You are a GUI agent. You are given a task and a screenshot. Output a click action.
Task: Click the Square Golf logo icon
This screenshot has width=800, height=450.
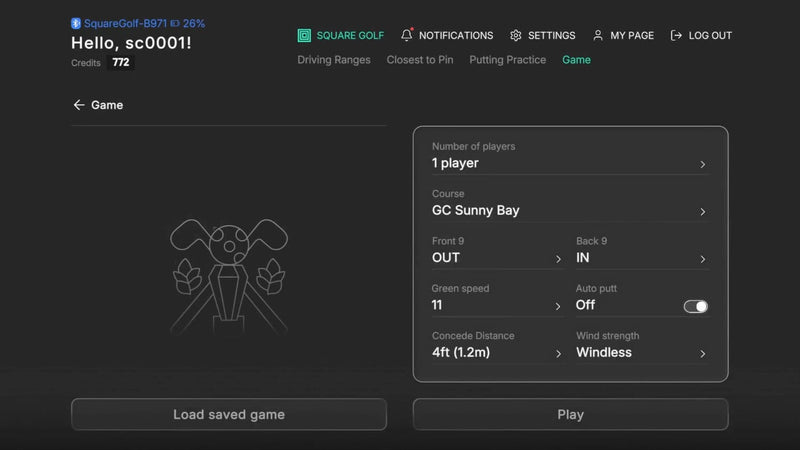click(x=304, y=35)
